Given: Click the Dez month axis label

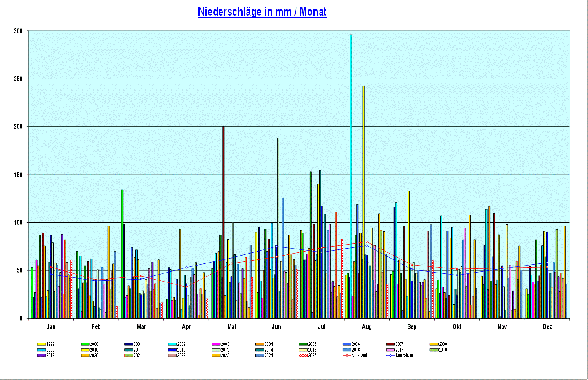Looking at the screenshot, I should [547, 327].
